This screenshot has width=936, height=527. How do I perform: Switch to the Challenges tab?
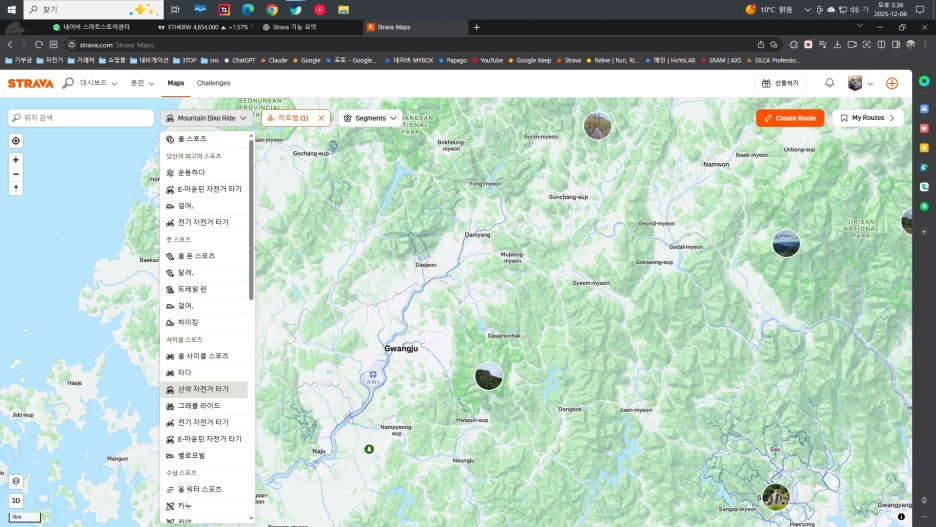[x=213, y=83]
